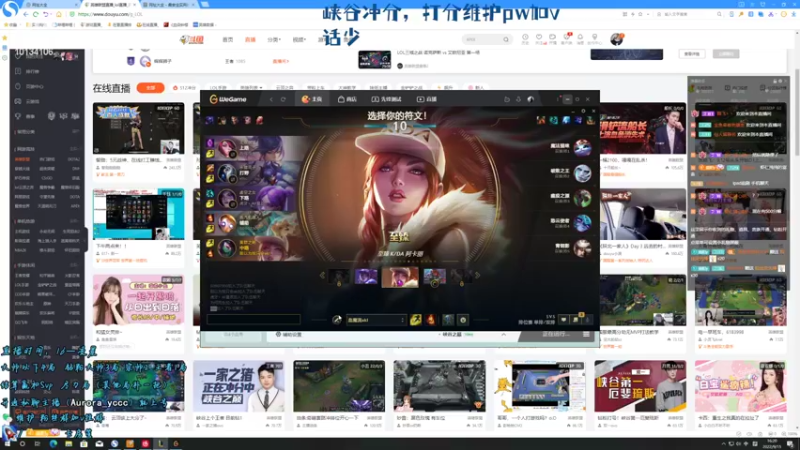Go to 直播 in Douyu navigation
Viewport: 800px width, 450px height.
click(x=250, y=39)
